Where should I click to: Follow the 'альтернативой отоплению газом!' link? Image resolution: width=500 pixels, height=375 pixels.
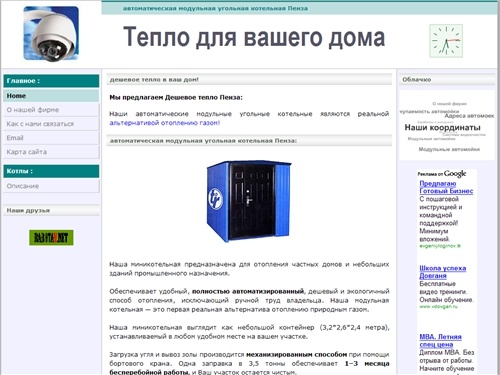(x=165, y=123)
